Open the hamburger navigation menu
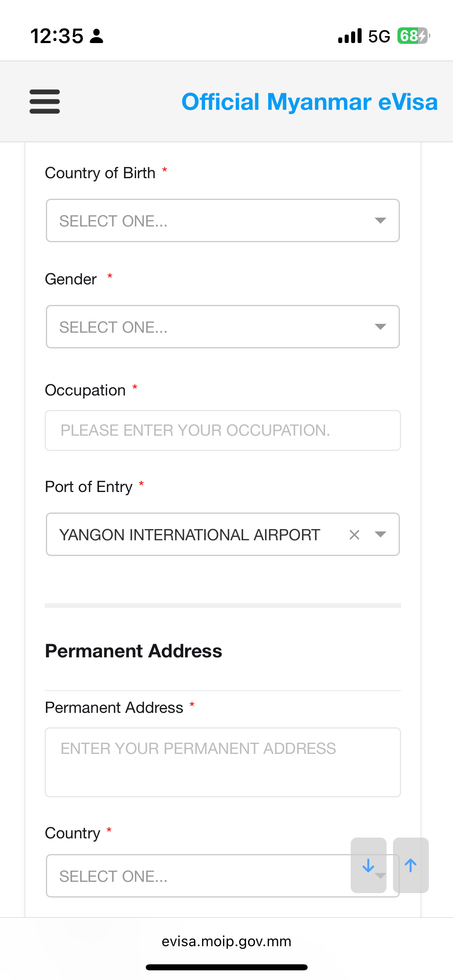Viewport: 453px width, 980px height. (45, 101)
